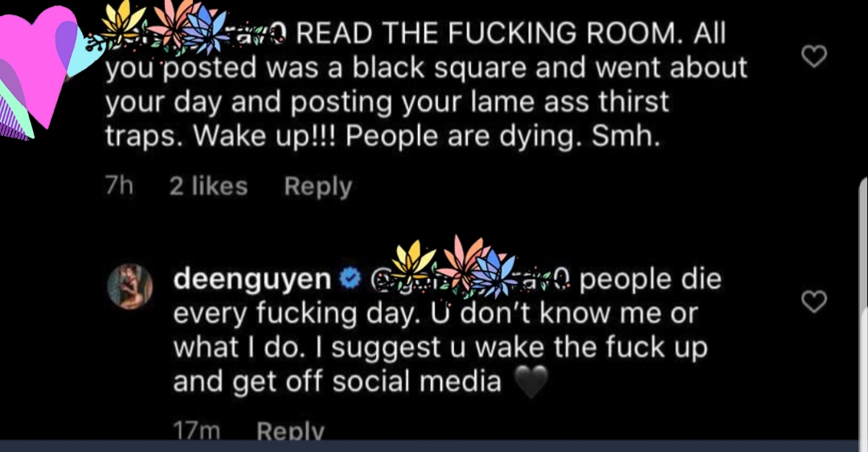Reply to deenguyen's 17m comment
The image size is (868, 452).
click(x=290, y=431)
